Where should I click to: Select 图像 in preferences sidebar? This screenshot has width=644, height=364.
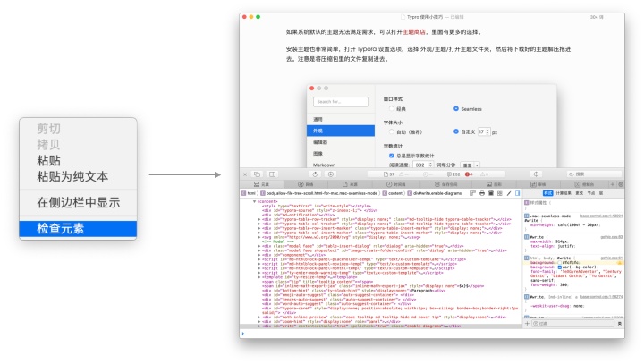[341, 154]
